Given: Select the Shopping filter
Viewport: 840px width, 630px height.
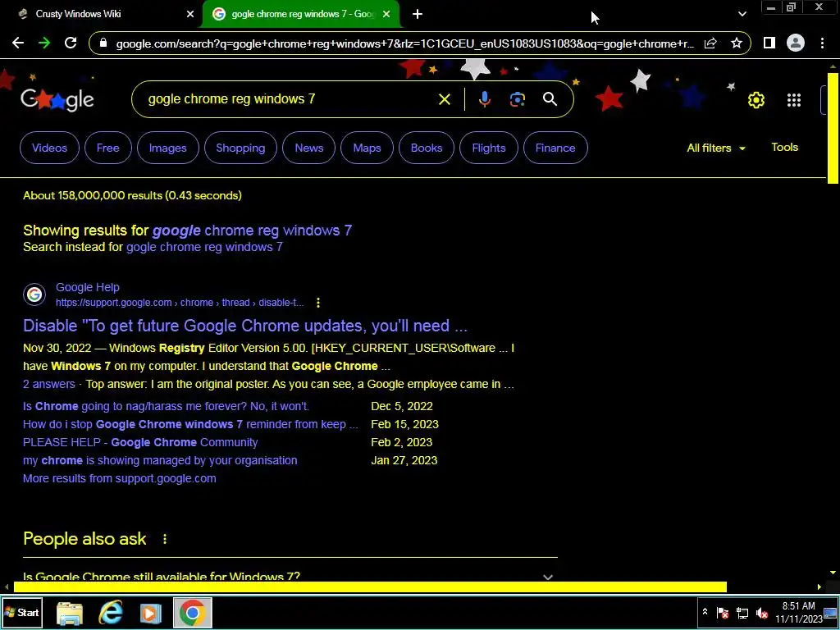Looking at the screenshot, I should (240, 148).
